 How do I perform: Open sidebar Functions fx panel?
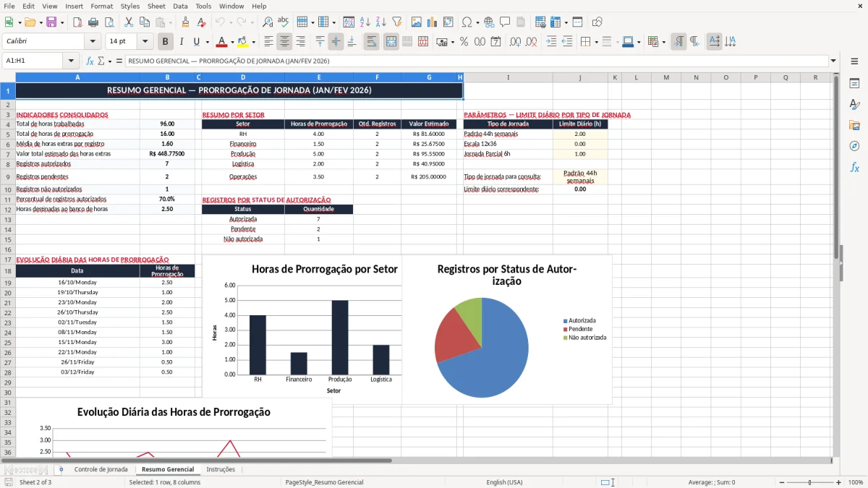click(x=854, y=167)
